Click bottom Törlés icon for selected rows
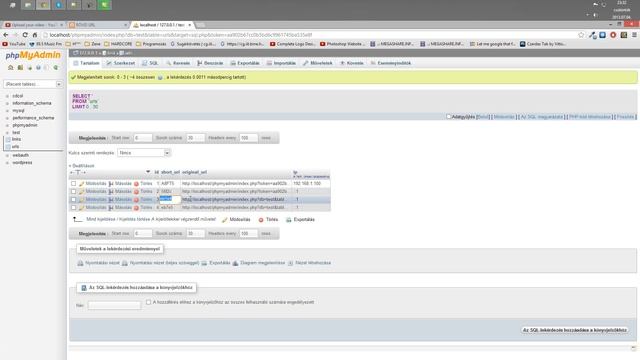640x360 pixels. (261, 220)
